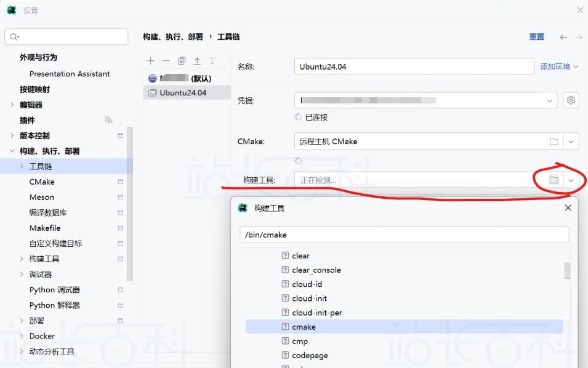This screenshot has width=588, height=368.
Task: Expand the 工具链 tree node
Action: (22, 166)
